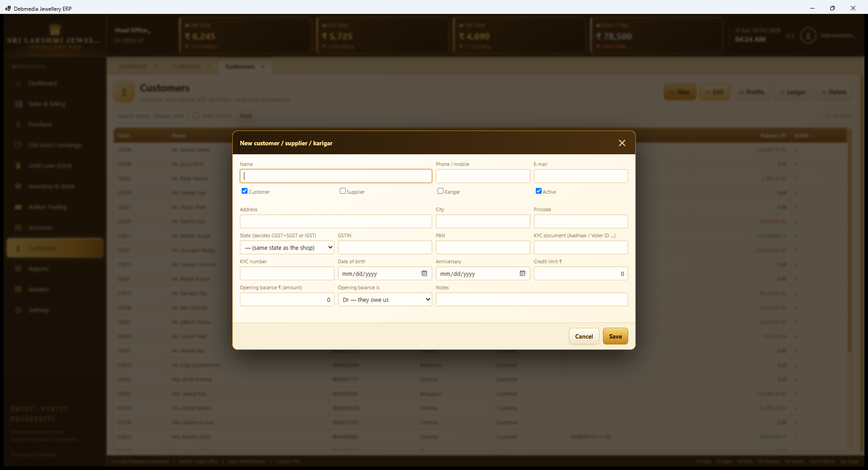868x470 pixels.
Task: Click the Opening balance amount field
Action: [x=287, y=300]
